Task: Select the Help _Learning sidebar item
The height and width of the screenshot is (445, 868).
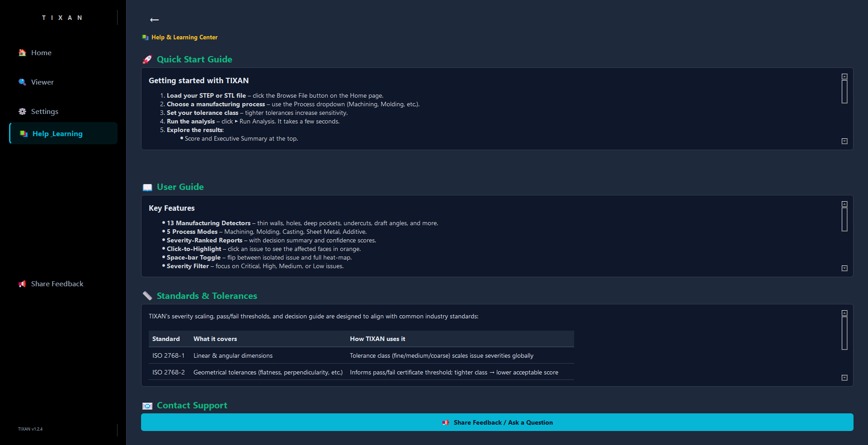Action: coord(63,133)
